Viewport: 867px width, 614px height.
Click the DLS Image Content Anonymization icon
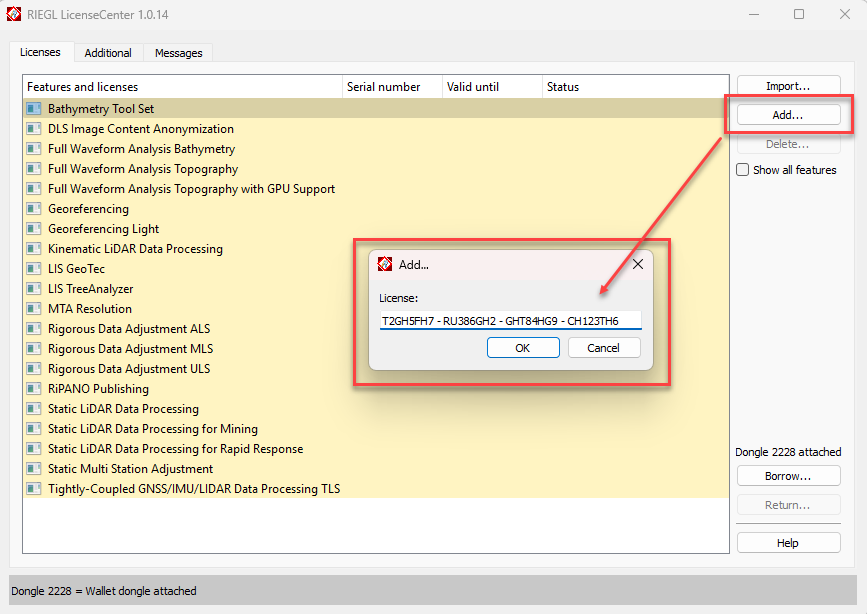click(34, 129)
